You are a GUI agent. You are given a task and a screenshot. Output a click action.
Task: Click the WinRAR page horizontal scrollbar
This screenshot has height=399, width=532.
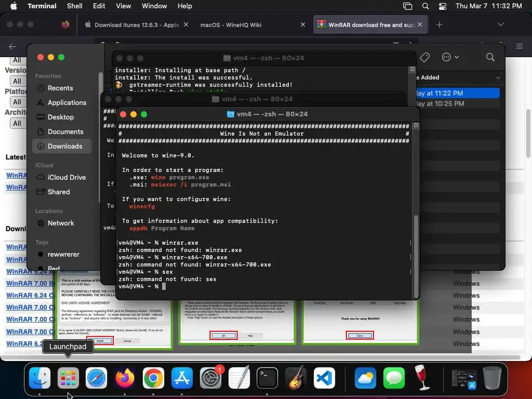(261, 357)
